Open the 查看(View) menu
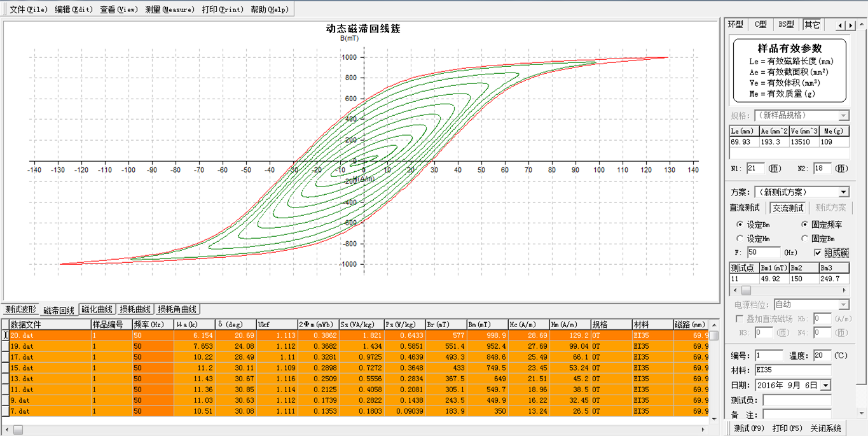 point(119,10)
